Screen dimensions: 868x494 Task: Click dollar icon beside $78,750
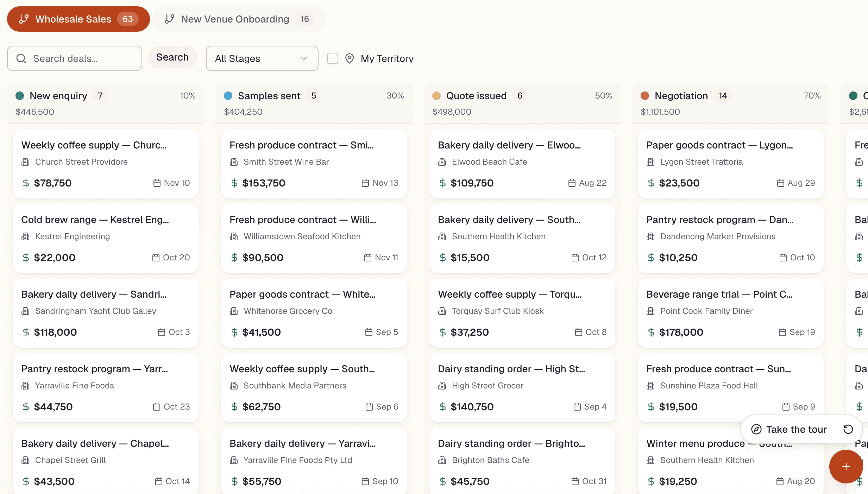(26, 183)
